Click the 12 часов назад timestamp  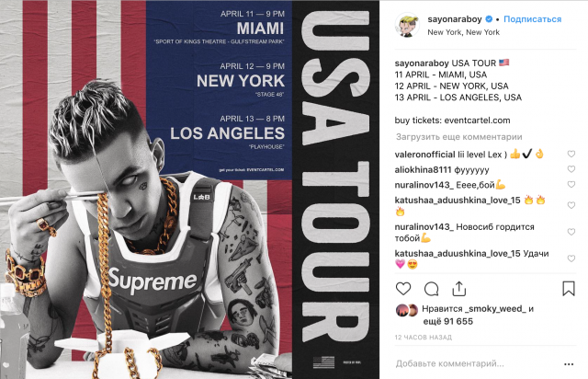click(x=423, y=338)
